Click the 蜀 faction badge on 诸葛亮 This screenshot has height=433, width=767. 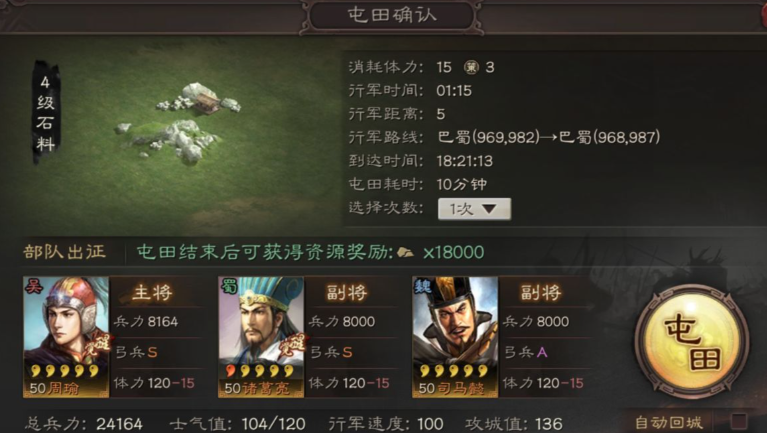tap(228, 286)
